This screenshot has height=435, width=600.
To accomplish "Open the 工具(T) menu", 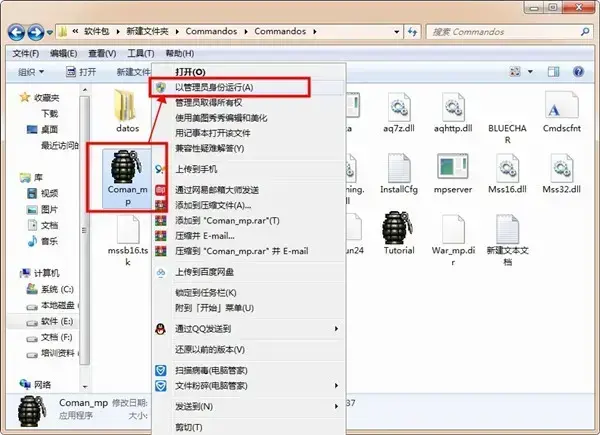I will (x=141, y=54).
